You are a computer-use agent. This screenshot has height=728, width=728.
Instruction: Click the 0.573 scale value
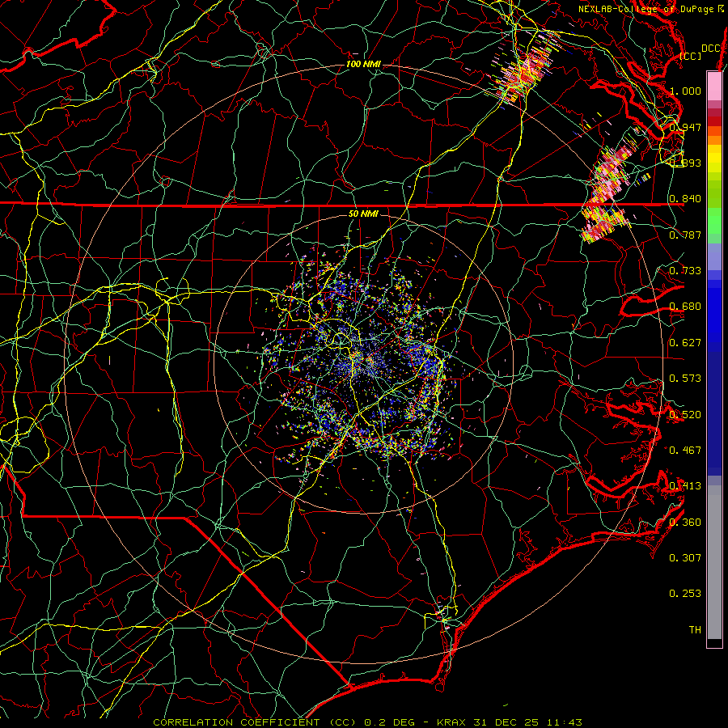pos(685,379)
